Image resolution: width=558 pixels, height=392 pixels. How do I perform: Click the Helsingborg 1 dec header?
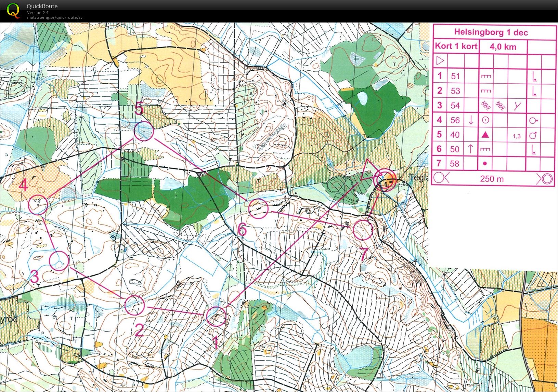click(491, 32)
